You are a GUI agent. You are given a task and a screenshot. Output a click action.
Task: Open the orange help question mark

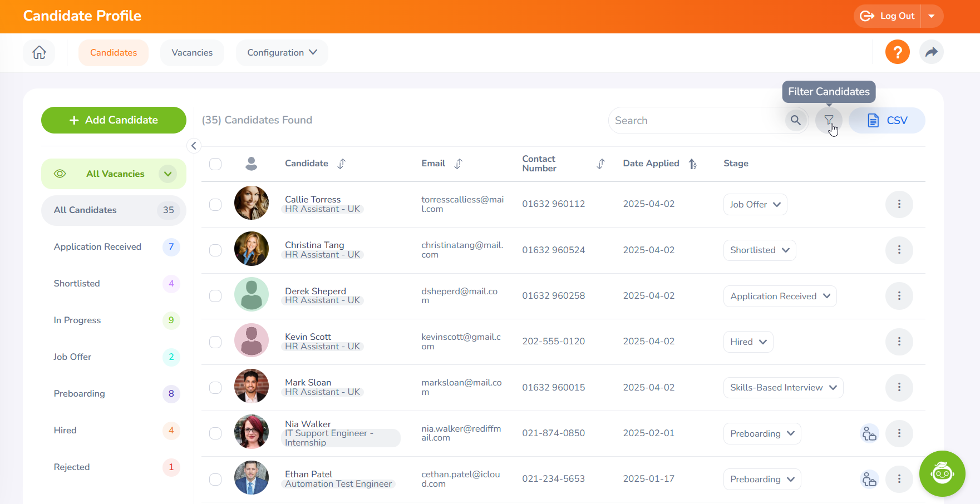(897, 52)
